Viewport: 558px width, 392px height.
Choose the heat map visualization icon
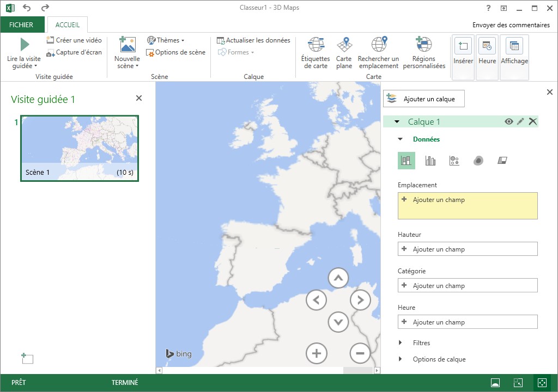tap(478, 161)
